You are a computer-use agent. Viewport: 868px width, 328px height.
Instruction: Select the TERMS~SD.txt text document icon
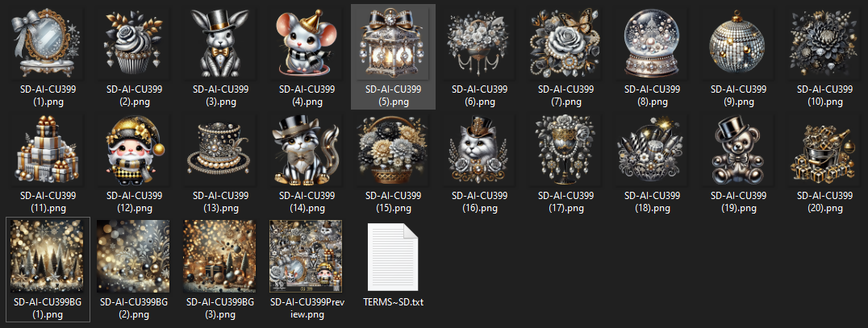[393, 256]
